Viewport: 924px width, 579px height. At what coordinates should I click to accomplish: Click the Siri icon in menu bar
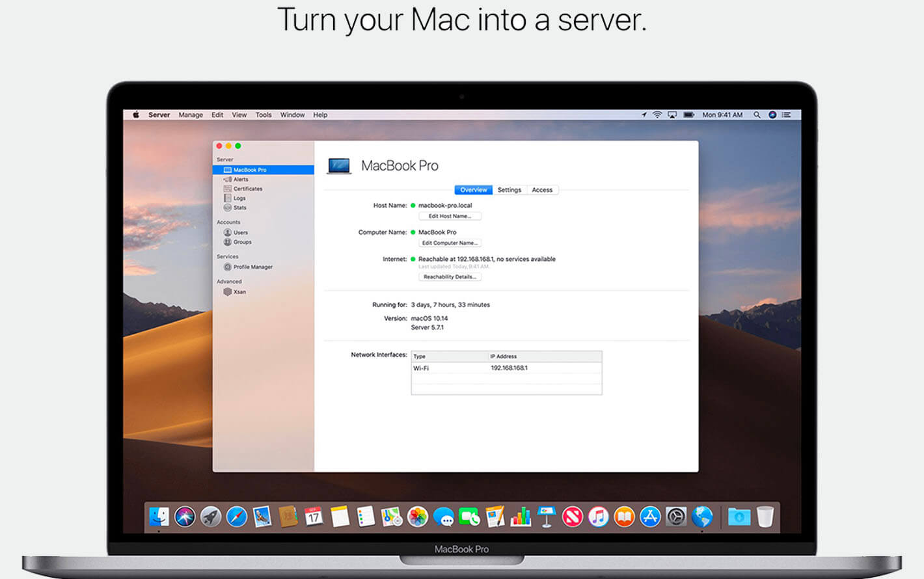click(x=772, y=114)
